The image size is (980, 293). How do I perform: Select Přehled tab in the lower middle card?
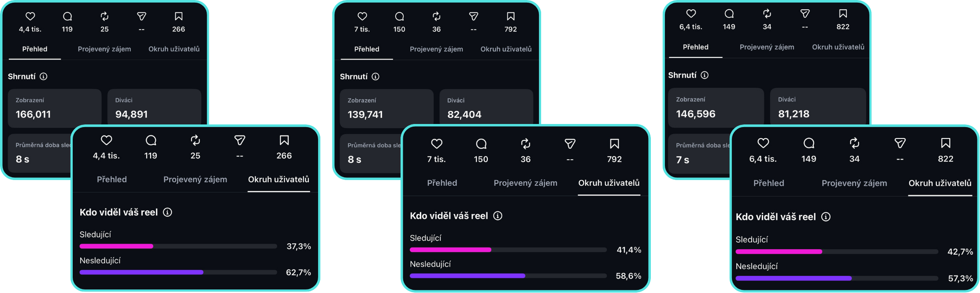[442, 183]
